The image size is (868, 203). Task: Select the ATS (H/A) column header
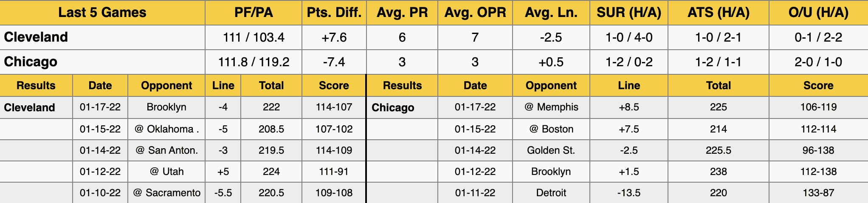719,13
